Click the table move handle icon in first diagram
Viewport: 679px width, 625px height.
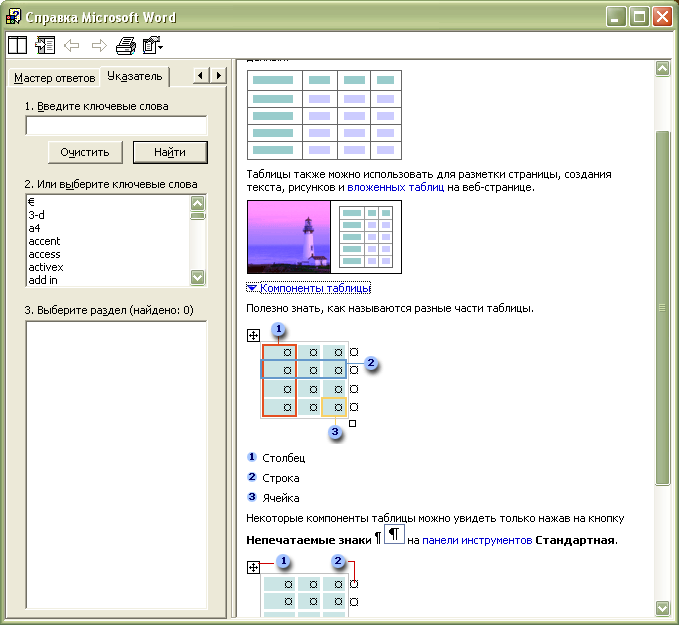(x=253, y=335)
